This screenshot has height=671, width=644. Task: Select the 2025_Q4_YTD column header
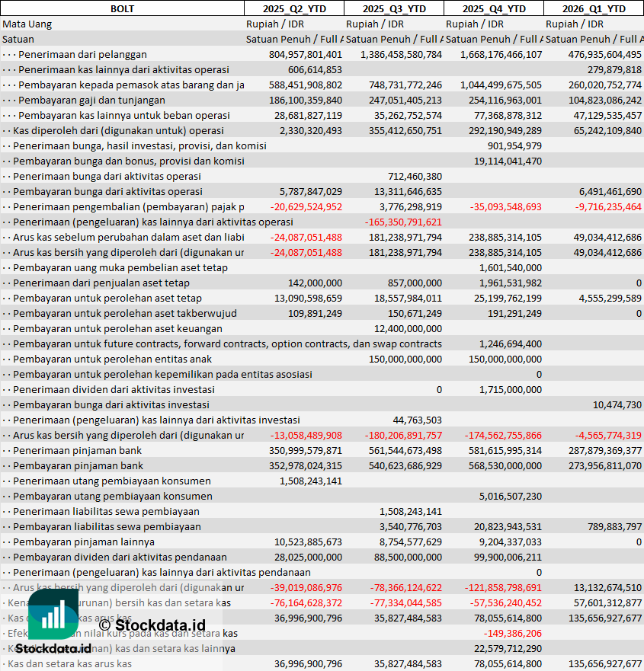[x=494, y=8]
